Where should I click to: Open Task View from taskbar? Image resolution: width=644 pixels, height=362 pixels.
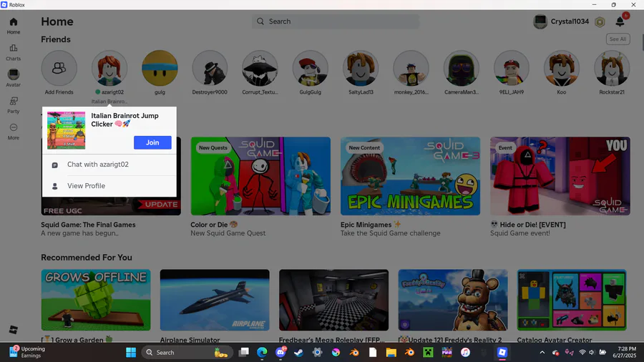(244, 352)
